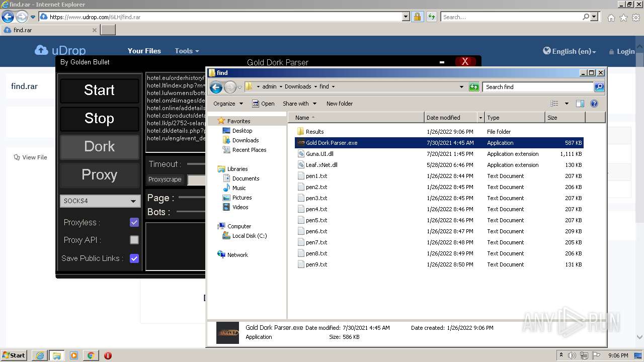Click the Dork button in Gold Dork Parser
The image size is (644, 362).
(x=99, y=147)
